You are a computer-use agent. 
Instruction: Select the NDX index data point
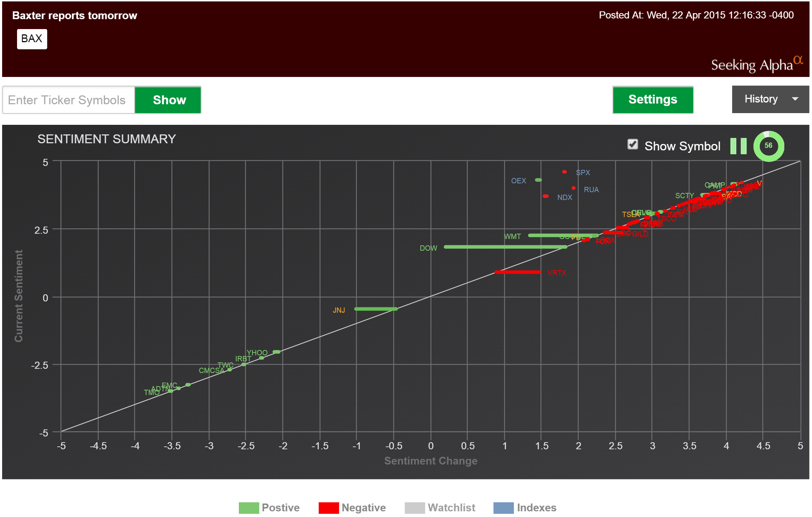click(546, 196)
